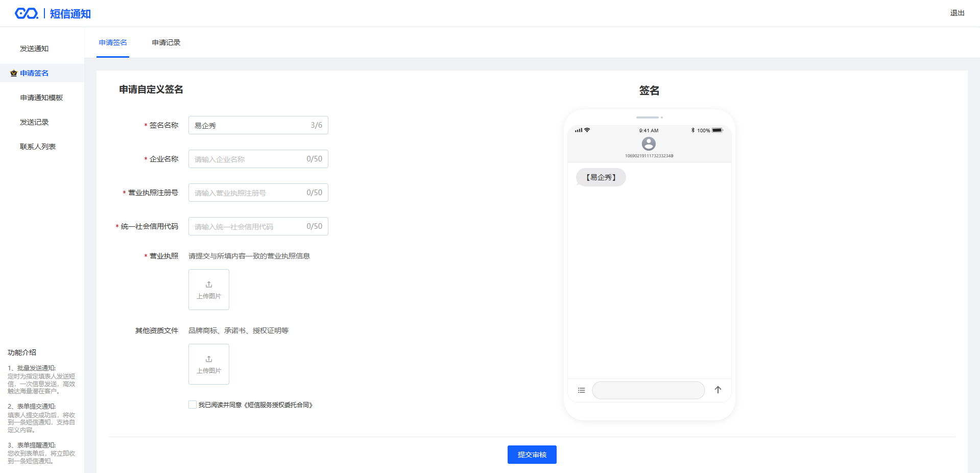Check the 我已阅读并同意 agreement checkbox
Screen dimensions: 980x473
[x=193, y=405]
